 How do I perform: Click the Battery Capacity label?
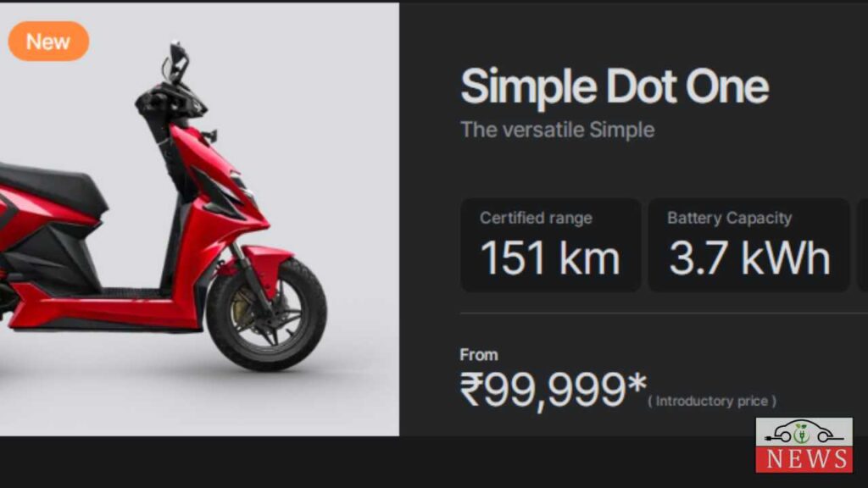click(x=729, y=219)
